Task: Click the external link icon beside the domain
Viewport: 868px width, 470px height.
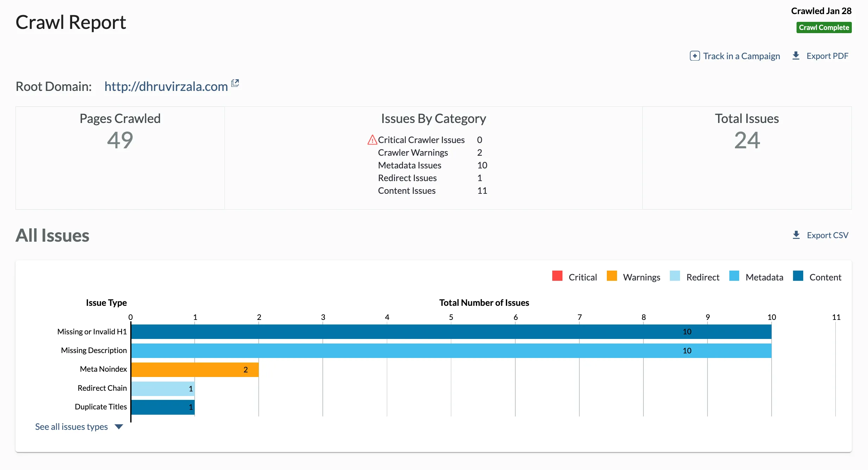Action: click(235, 83)
